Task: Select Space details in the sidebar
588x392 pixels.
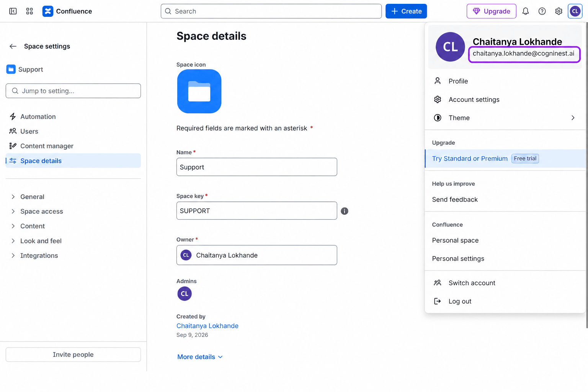Action: point(73,161)
